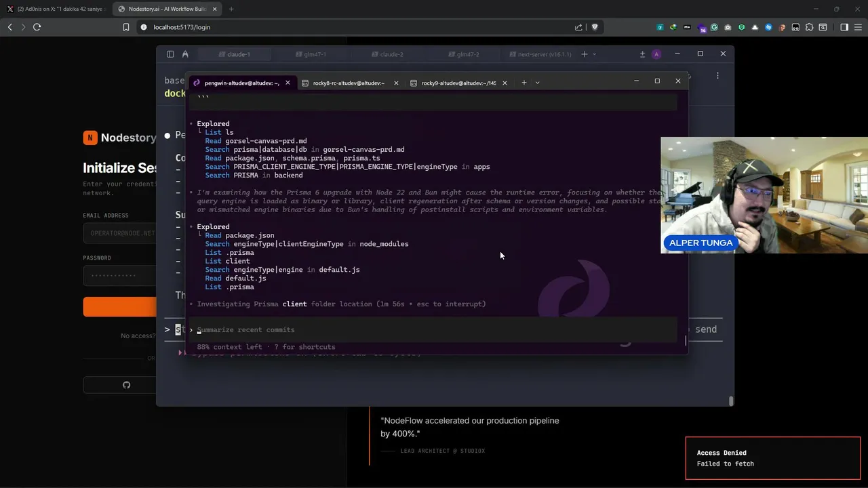The width and height of the screenshot is (868, 488).
Task: Click the Nodestory orange N logo
Action: pos(90,138)
